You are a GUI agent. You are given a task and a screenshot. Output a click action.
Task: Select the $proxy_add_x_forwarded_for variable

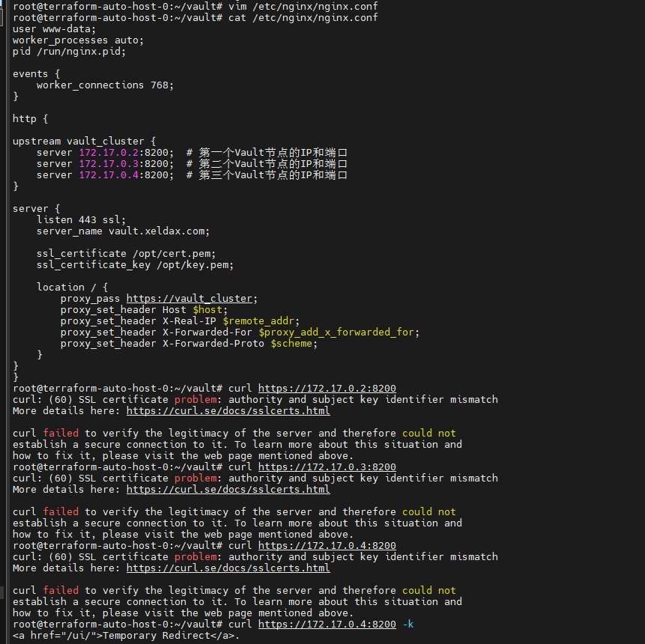pos(336,332)
